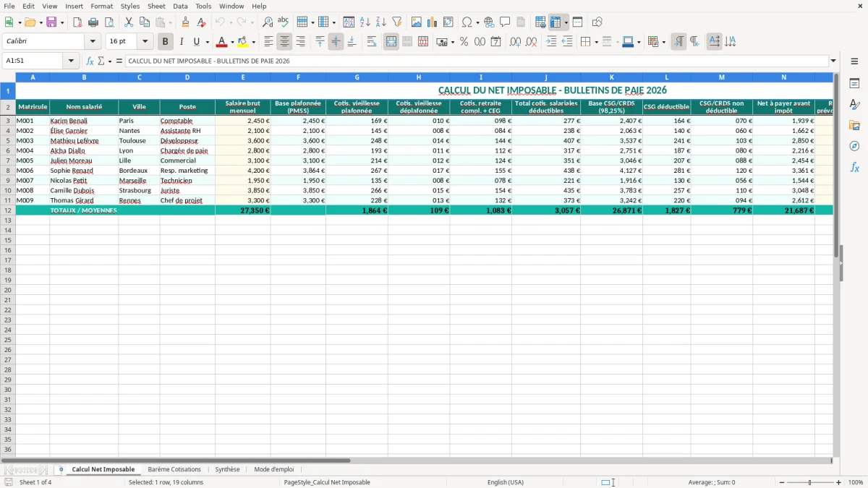Format as percent with the % icon
Image resolution: width=868 pixels, height=488 pixels.
[x=464, y=42]
